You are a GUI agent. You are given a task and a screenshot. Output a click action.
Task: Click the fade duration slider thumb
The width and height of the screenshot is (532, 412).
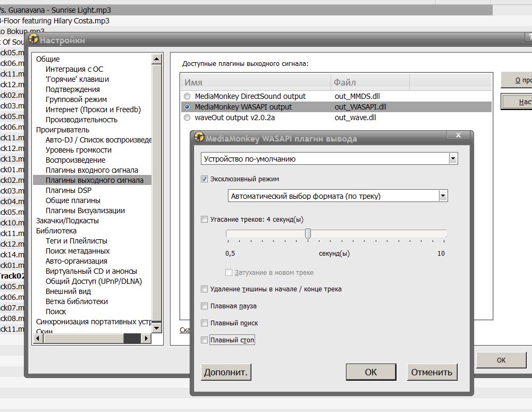click(x=308, y=233)
